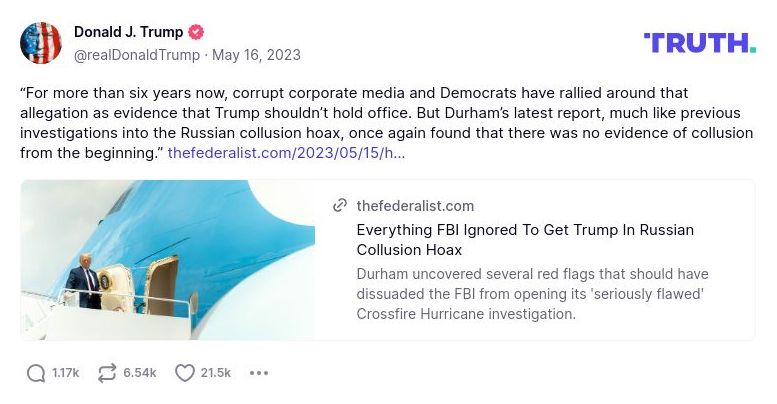
Task: Open Donald J. Trump profile avatar
Action: click(41, 43)
